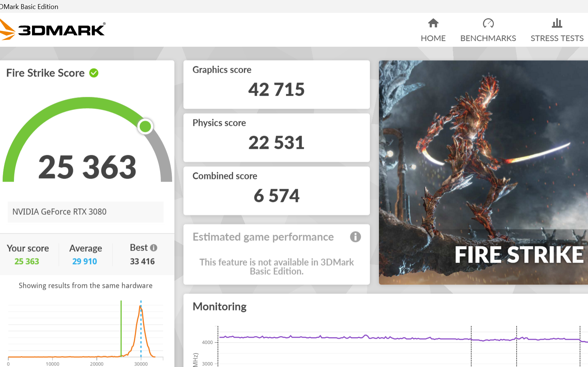Viewport: 588px width, 367px height.
Task: Click the Benchmarks speedometer icon
Action: tap(488, 23)
